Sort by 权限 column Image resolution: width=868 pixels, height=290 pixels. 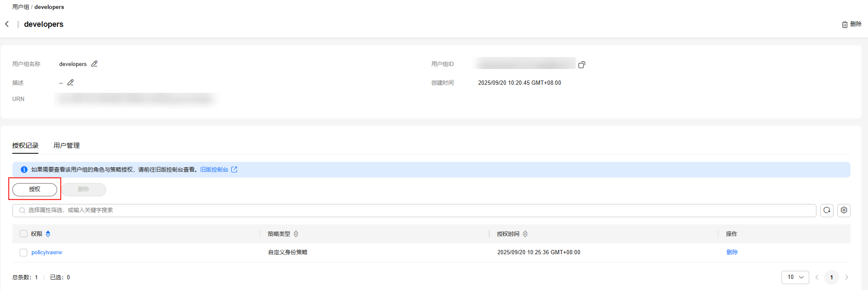(x=48, y=234)
